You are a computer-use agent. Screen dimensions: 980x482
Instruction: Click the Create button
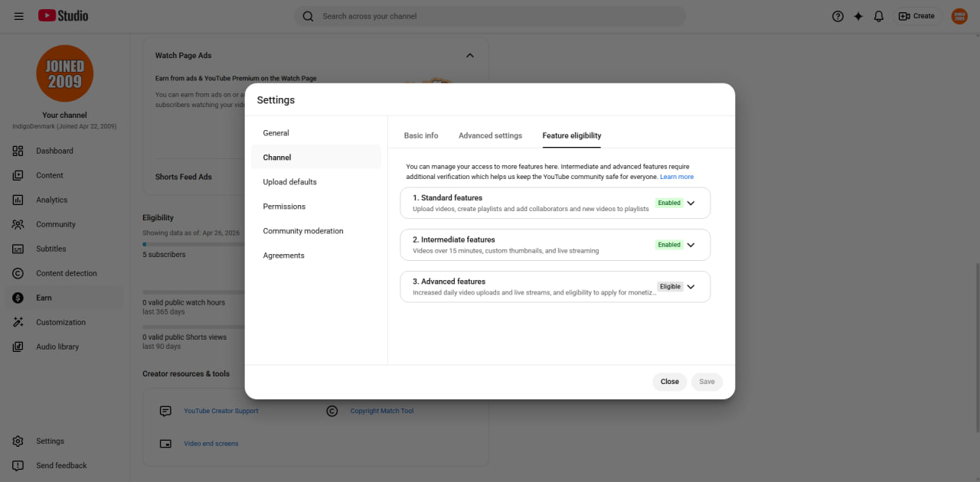(916, 16)
